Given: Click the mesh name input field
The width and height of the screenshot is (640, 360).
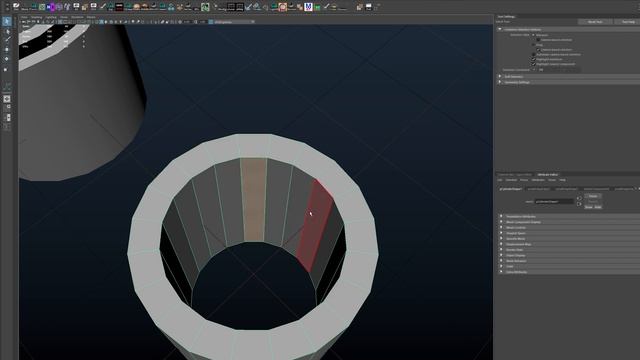Looking at the screenshot, I should click(x=554, y=202).
